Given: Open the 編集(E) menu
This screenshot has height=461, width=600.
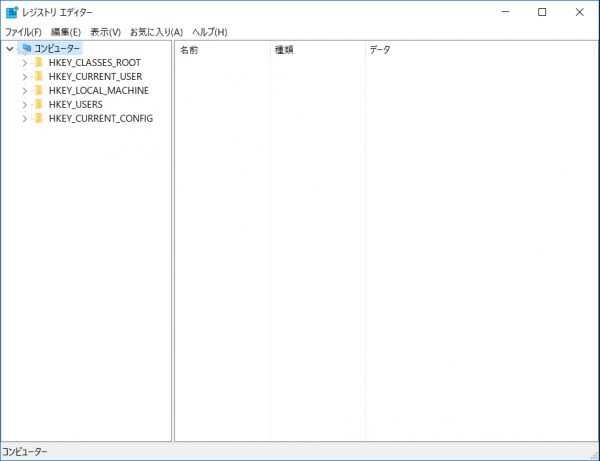Looking at the screenshot, I should coord(66,32).
